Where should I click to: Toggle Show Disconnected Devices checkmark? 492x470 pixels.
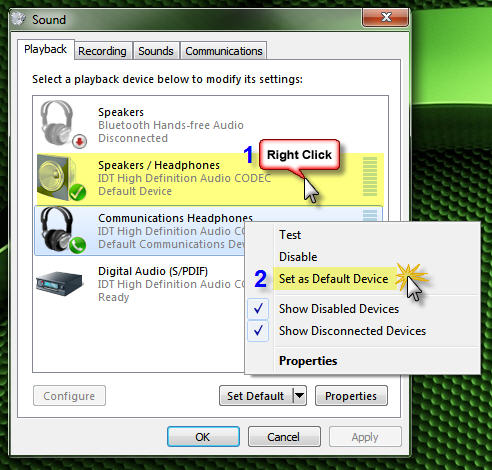[x=258, y=331]
